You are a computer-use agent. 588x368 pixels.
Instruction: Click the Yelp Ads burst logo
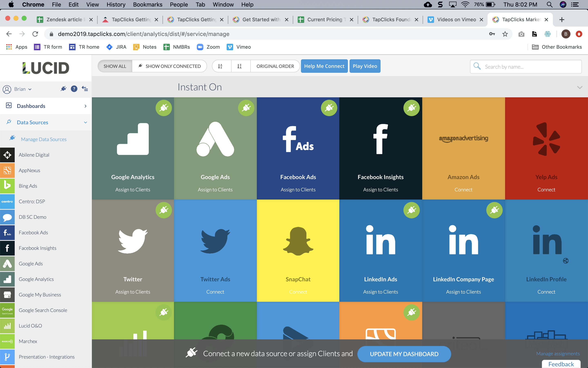[546, 139]
